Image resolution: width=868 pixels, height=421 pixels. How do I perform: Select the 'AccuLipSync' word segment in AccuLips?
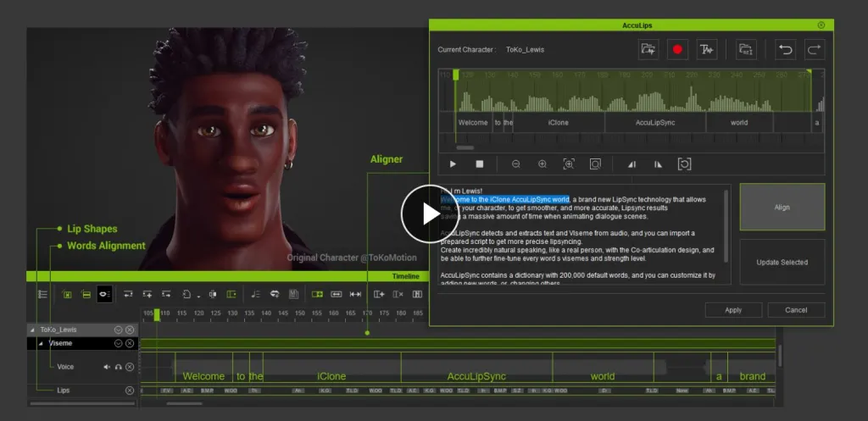(655, 123)
